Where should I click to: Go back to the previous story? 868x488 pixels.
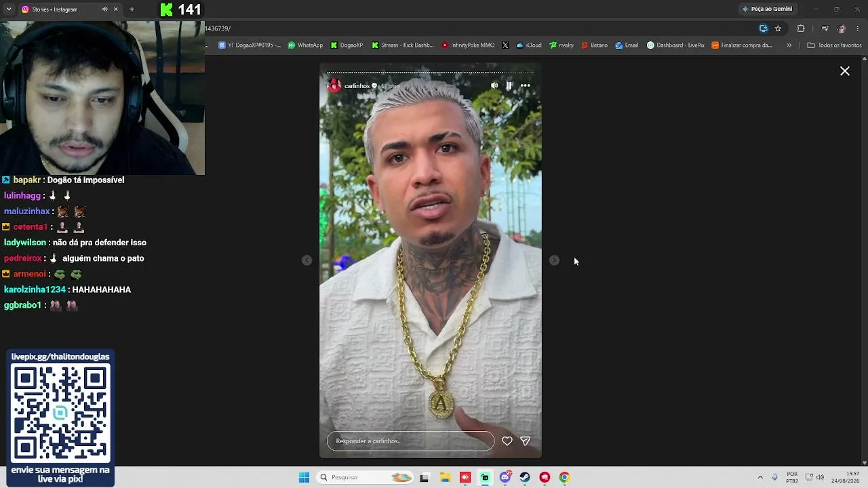click(x=307, y=260)
